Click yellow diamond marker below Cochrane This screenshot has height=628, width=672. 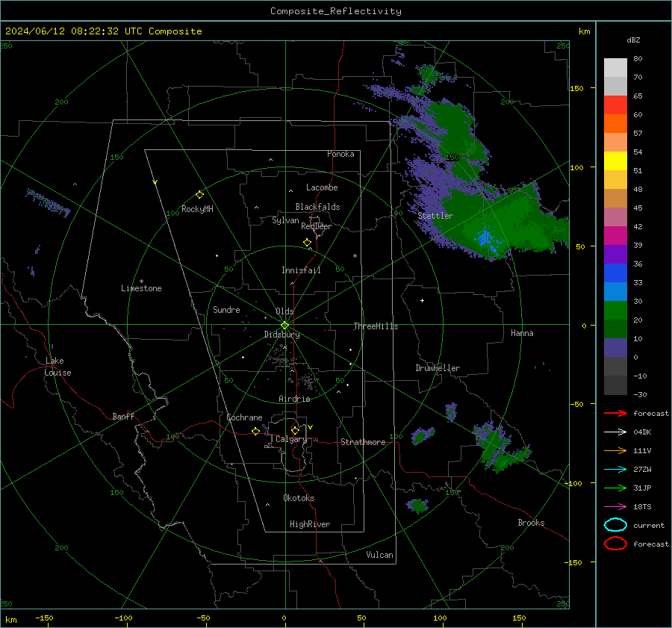255,431
